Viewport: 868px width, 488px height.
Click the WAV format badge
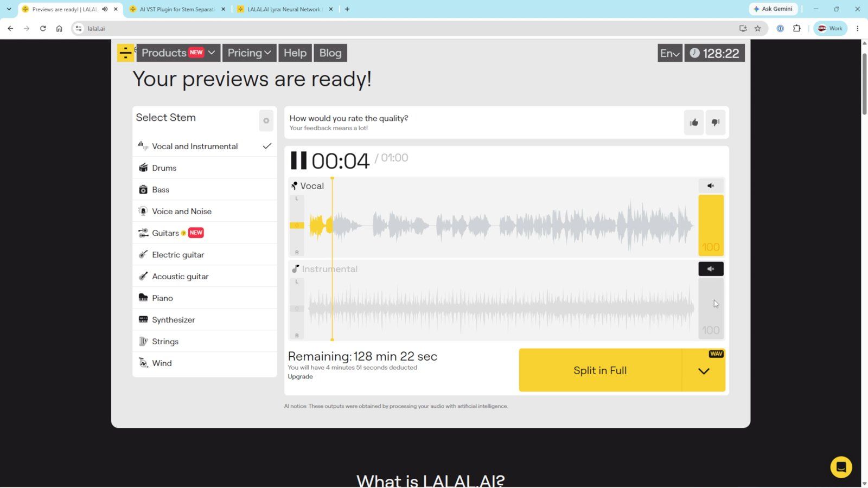(716, 354)
